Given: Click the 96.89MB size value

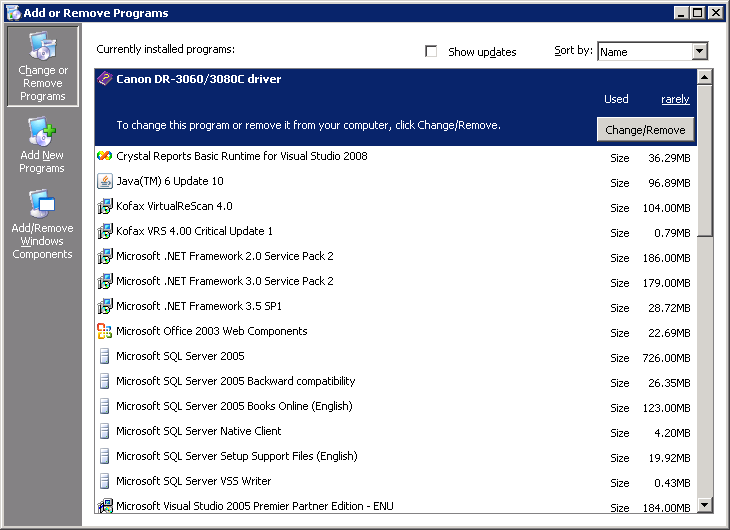Looking at the screenshot, I should point(669,183).
